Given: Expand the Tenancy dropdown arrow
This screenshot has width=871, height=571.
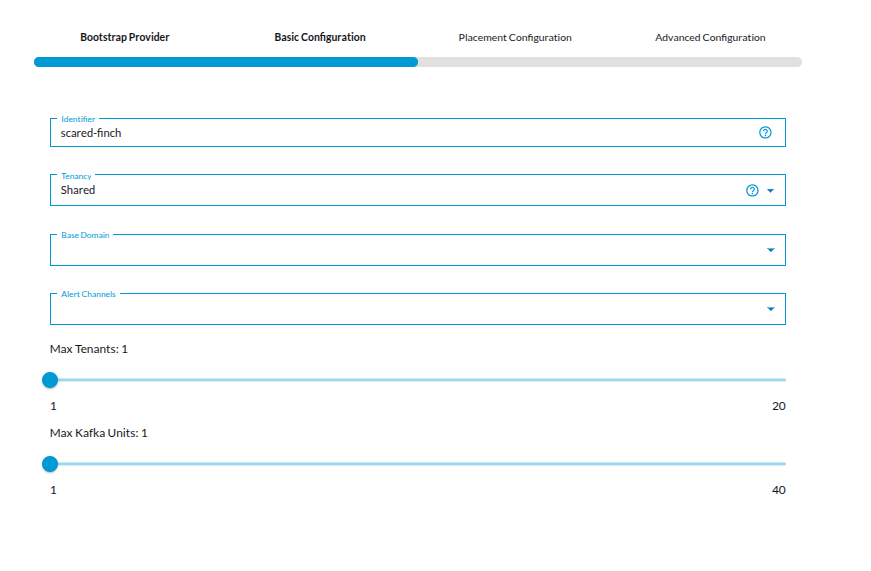Looking at the screenshot, I should (770, 191).
